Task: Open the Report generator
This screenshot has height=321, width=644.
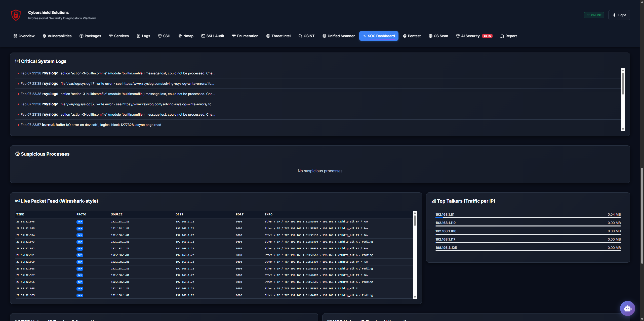Action: click(x=508, y=36)
